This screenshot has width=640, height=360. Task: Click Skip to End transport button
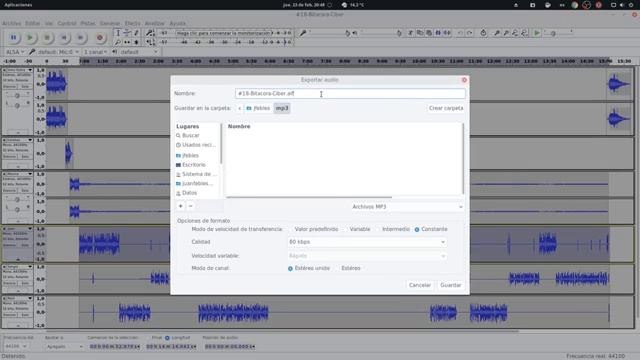tap(81, 38)
